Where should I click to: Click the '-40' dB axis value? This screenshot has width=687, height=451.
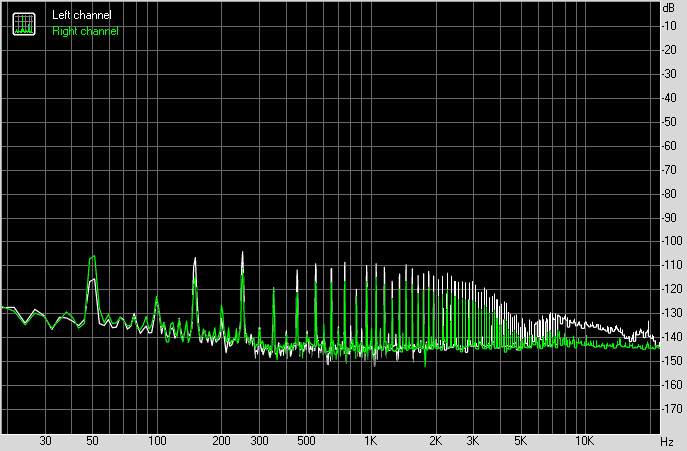pyautogui.click(x=669, y=98)
